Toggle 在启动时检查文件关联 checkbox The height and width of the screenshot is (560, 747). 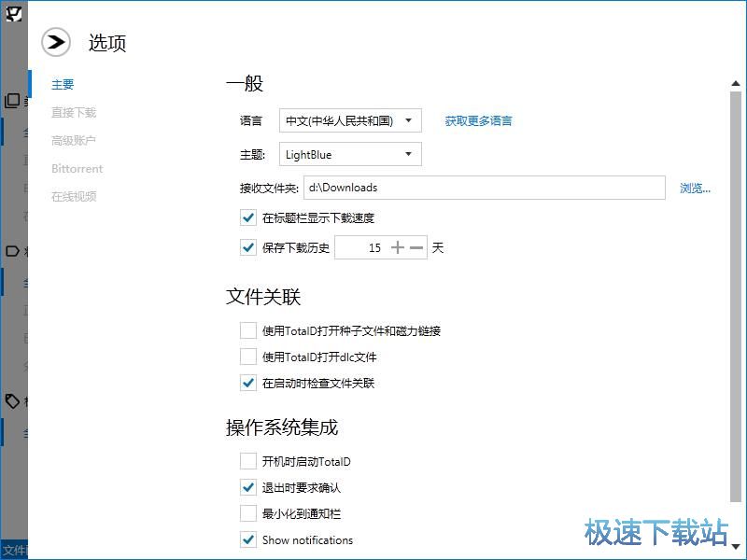click(248, 383)
